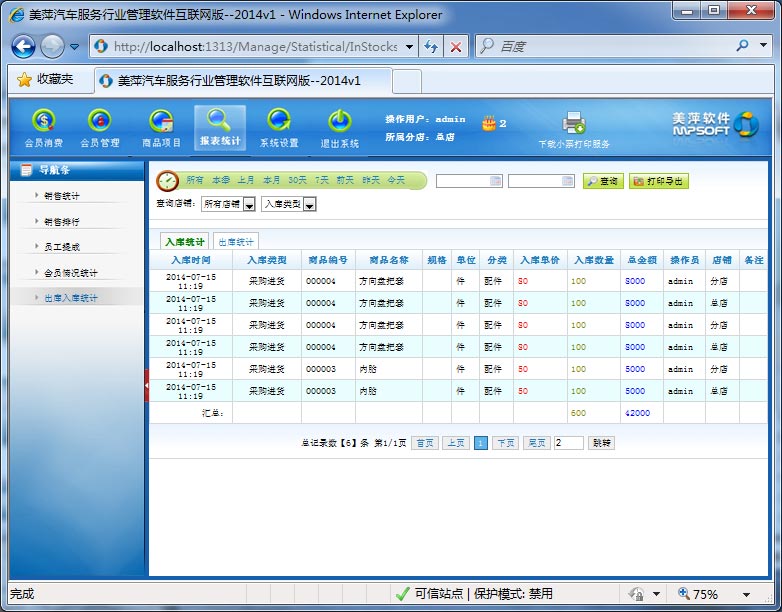
Task: Filter records by 本月 quick link
Action: (271, 180)
